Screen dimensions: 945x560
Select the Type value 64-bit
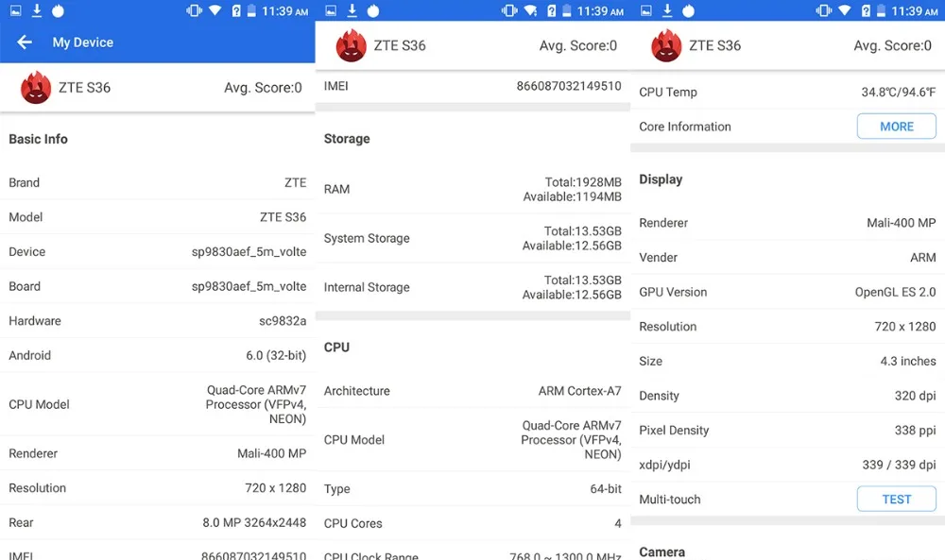coord(606,489)
